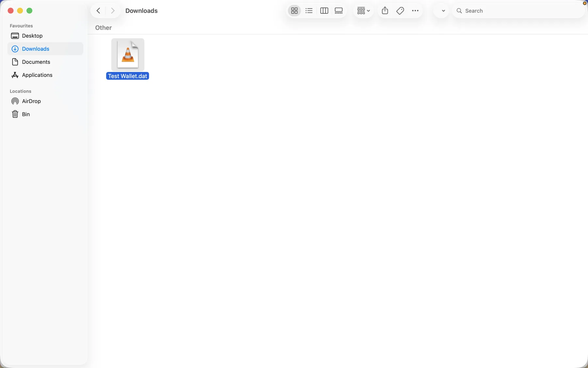588x368 pixels.
Task: Open Desktop in the sidebar
Action: click(x=45, y=36)
